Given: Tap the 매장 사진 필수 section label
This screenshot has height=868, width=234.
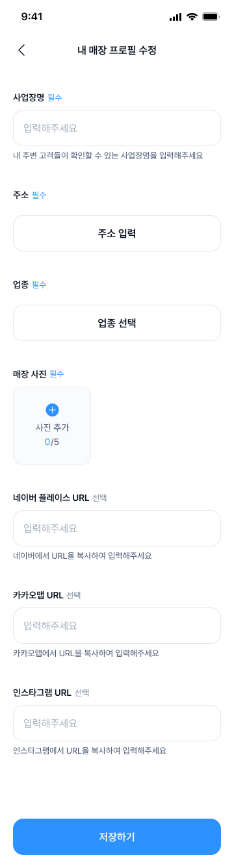Looking at the screenshot, I should pos(39,374).
